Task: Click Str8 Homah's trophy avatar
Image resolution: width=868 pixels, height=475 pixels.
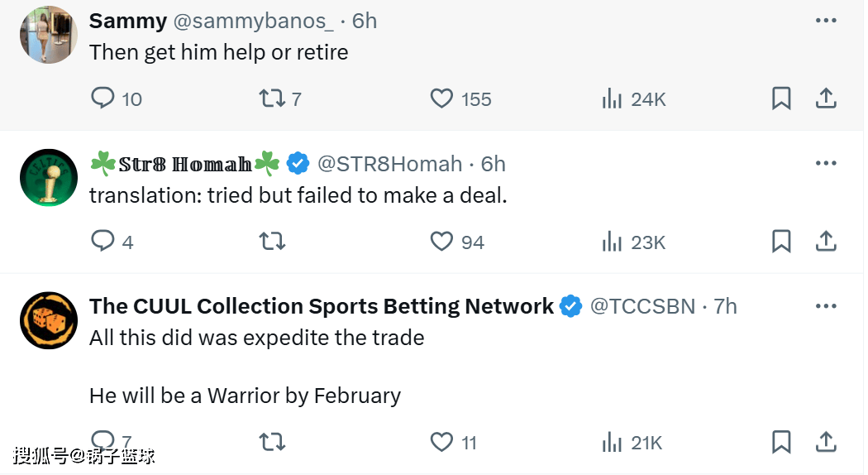Action: [49, 178]
